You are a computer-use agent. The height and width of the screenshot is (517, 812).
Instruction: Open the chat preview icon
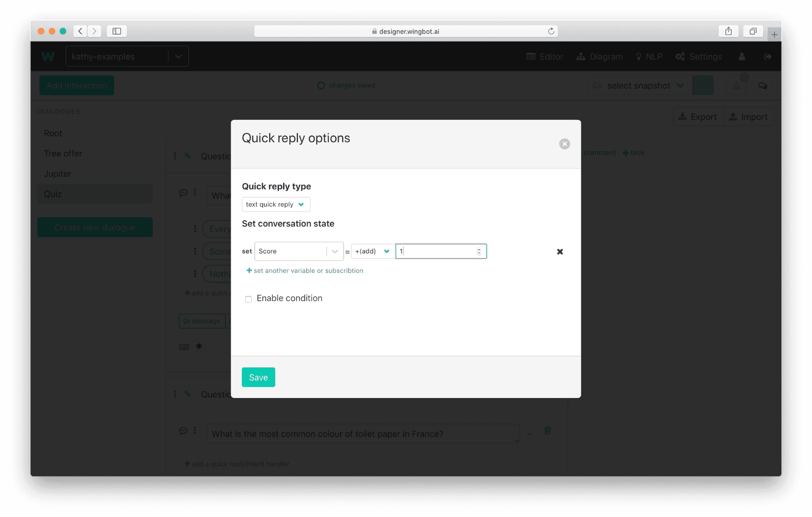762,86
